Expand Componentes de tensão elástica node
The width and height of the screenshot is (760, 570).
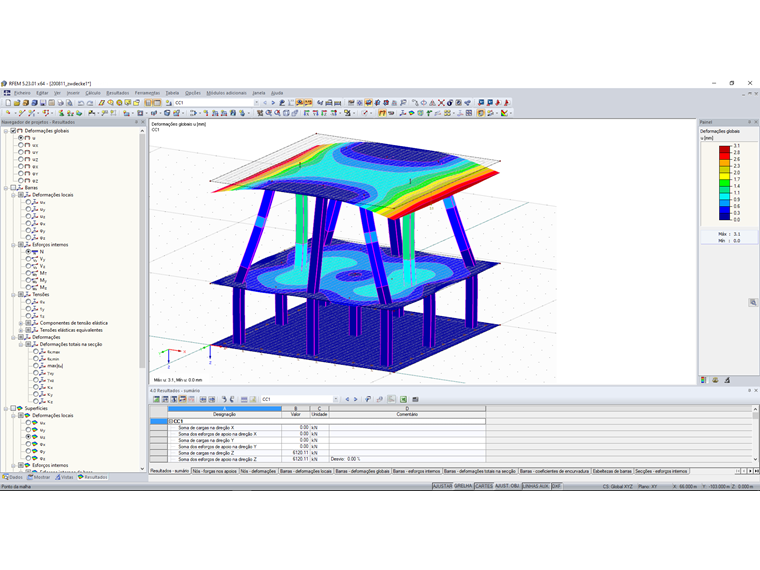(21, 323)
